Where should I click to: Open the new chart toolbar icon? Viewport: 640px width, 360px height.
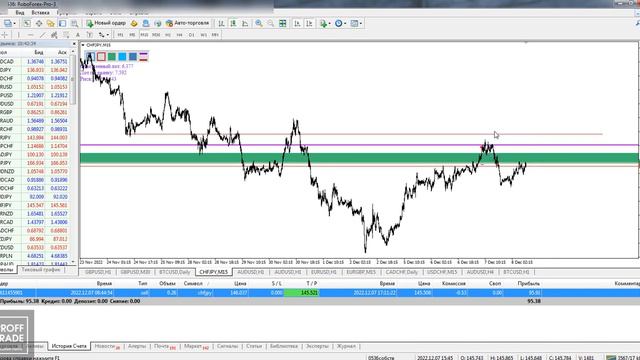(7, 23)
